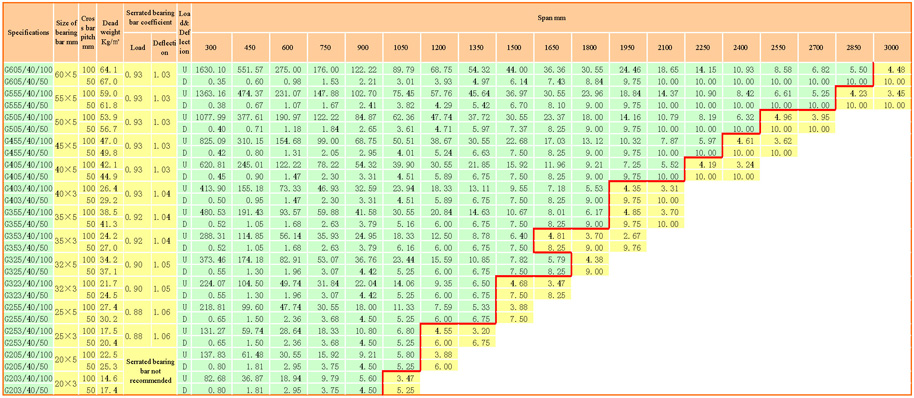Select the G353/40/100 specification cell
Screen dimensions: 914x398
(x=28, y=237)
